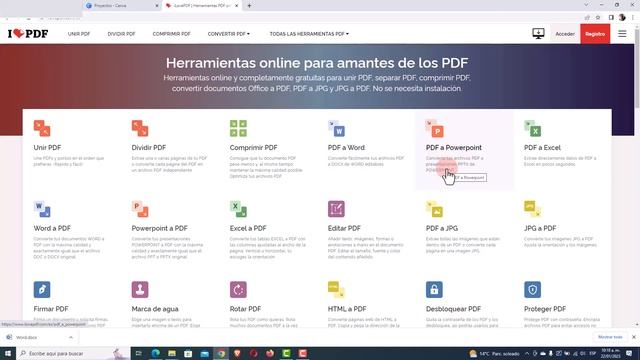Open the Windows notification center icon
The image size is (640, 360).
(629, 353)
